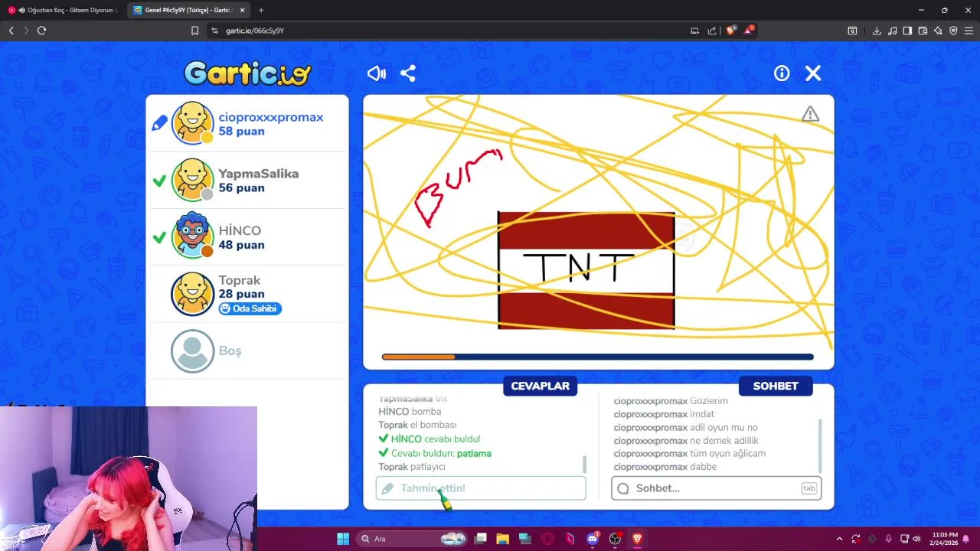Open File Explorer from taskbar
Screen dimensions: 980x551
[503, 539]
